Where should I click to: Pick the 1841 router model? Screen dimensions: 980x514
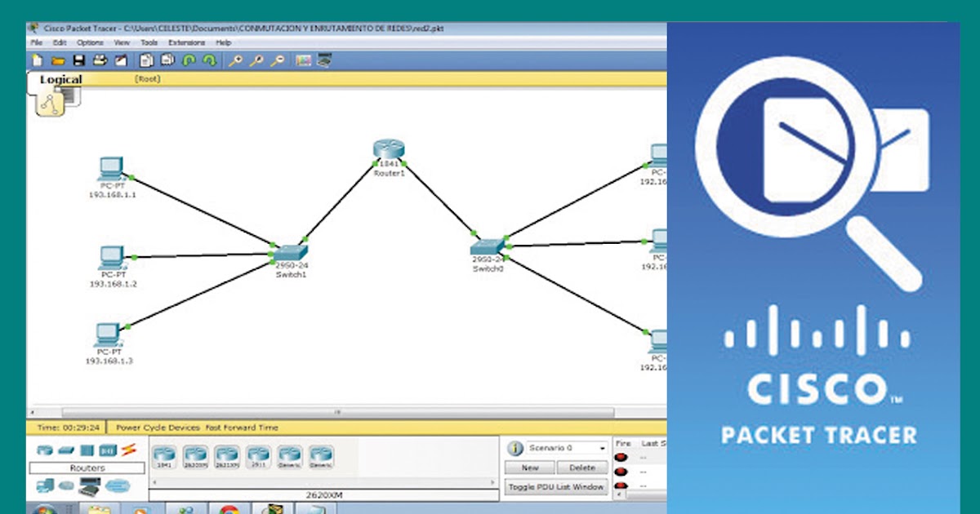(165, 455)
